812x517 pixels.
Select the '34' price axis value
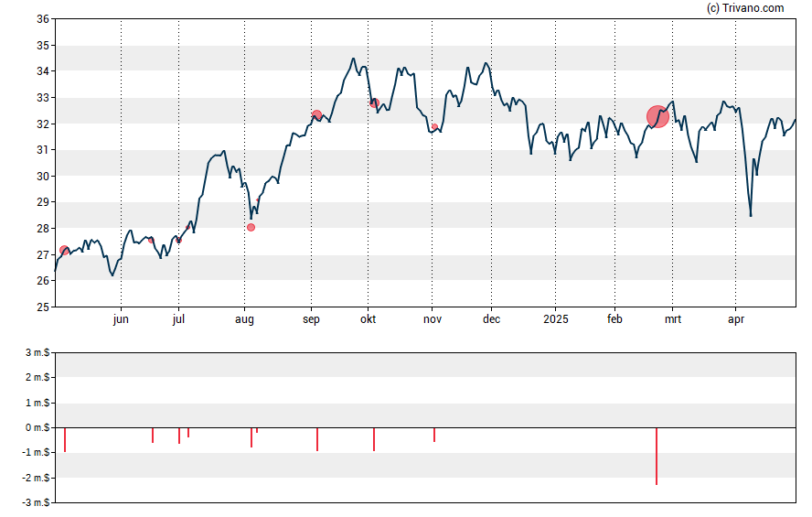[43, 71]
